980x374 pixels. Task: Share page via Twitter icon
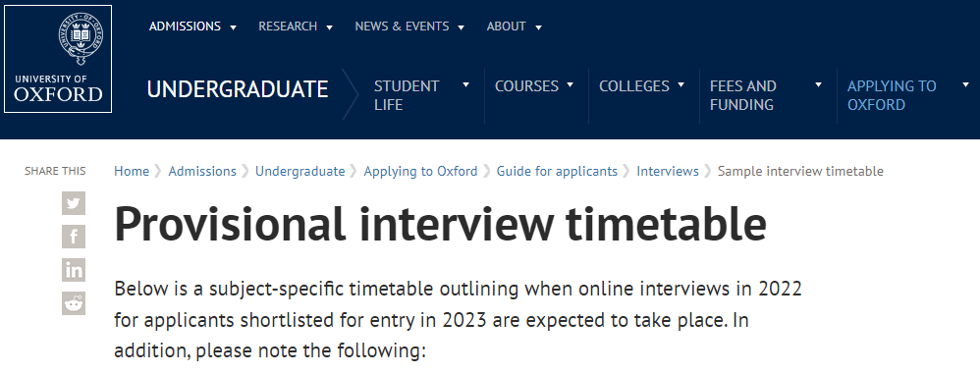(x=74, y=203)
